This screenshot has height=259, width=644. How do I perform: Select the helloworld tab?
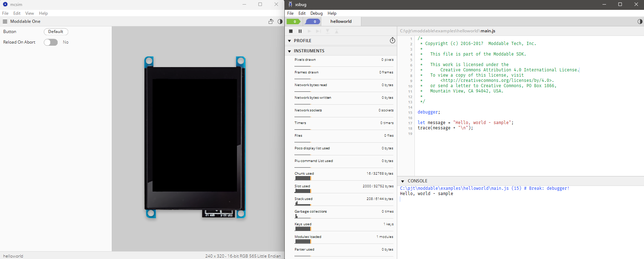[341, 21]
